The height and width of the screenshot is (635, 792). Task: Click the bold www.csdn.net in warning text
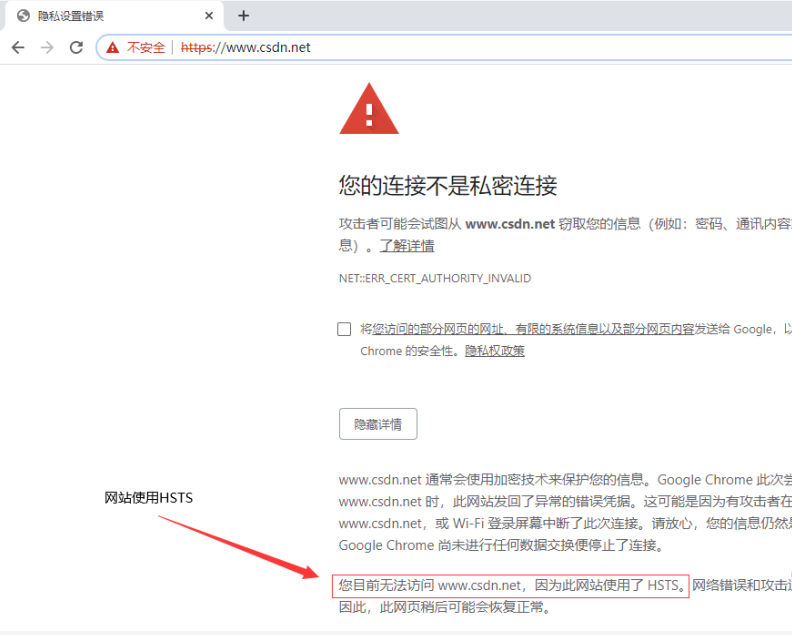(510, 224)
